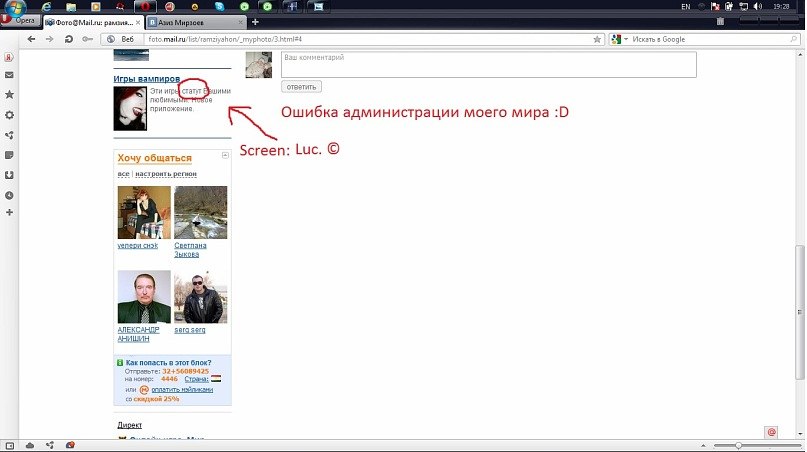Open Bookmarks star panel in sidebar
The height and width of the screenshot is (452, 807).
coord(9,95)
